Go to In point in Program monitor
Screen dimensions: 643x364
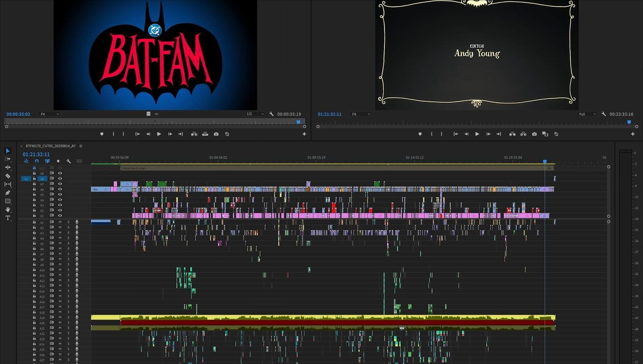455,134
